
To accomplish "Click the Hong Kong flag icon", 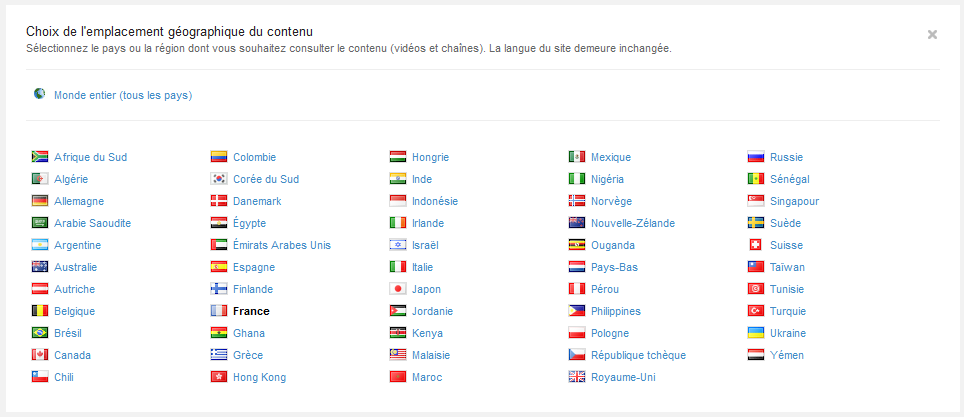I will [219, 377].
